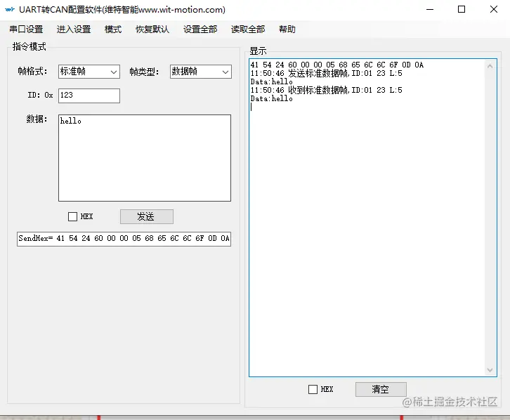The height and width of the screenshot is (420, 510).
Task: Click the 读取全部 menu item
Action: 248,29
